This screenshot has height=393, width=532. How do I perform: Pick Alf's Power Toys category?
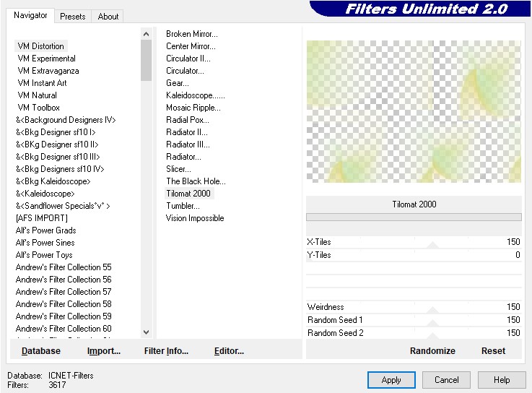click(x=44, y=255)
